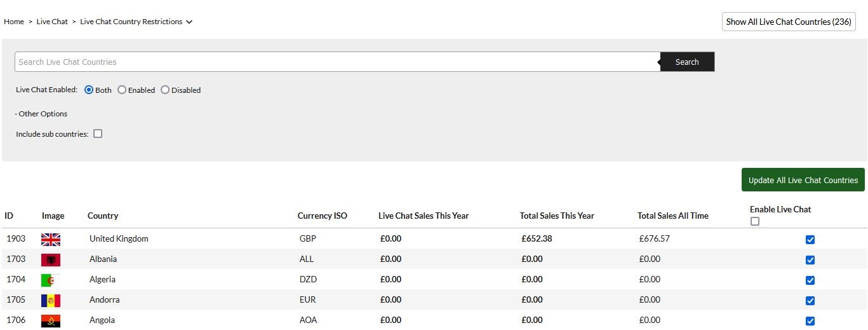Collapse the Other Options section
The width and height of the screenshot is (868, 330).
coord(41,114)
